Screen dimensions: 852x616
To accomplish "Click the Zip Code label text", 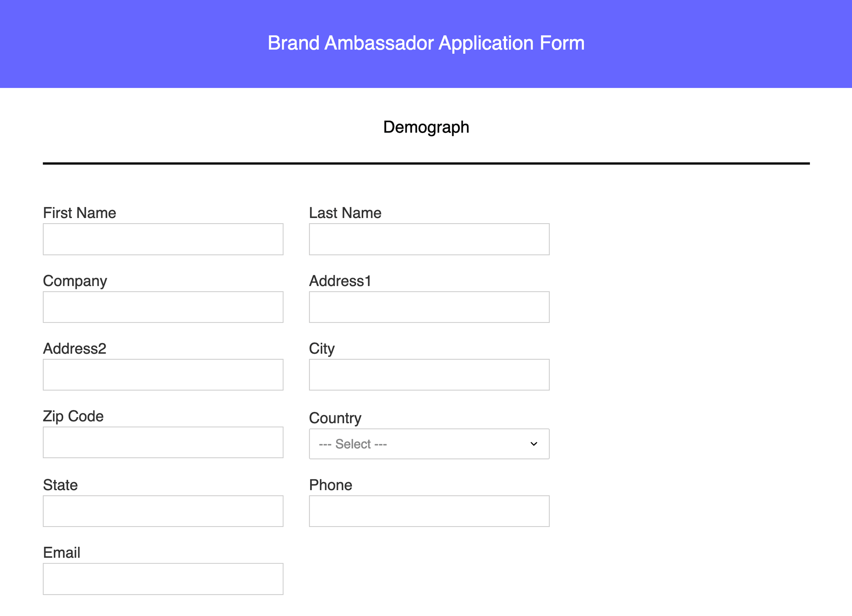I will click(73, 416).
